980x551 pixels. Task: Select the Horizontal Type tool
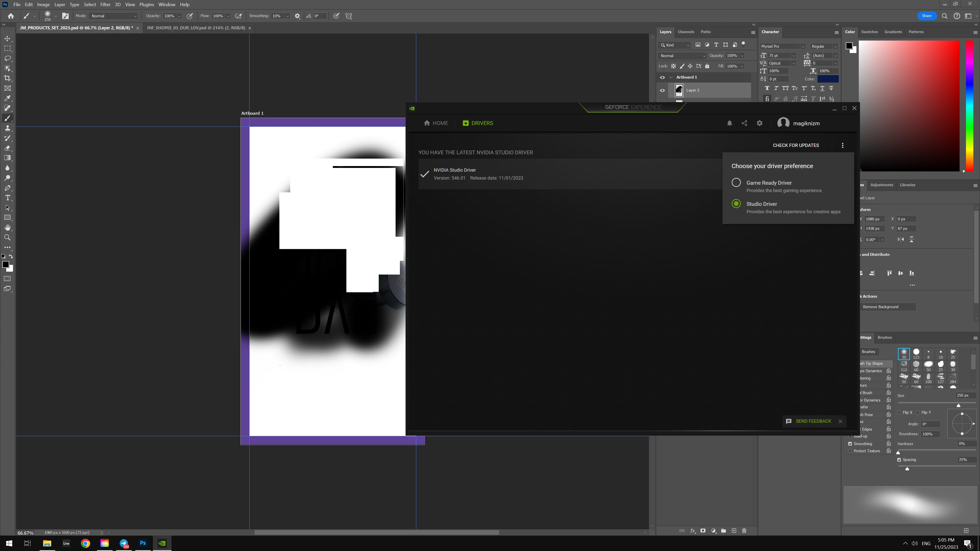tap(7, 198)
